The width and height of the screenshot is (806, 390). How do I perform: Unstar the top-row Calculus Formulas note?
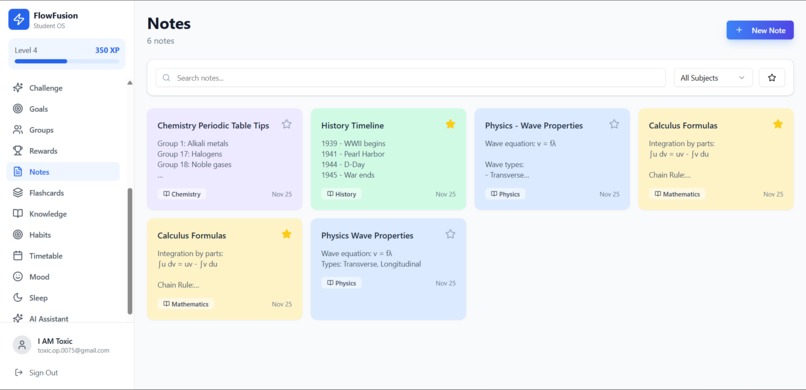click(x=778, y=124)
